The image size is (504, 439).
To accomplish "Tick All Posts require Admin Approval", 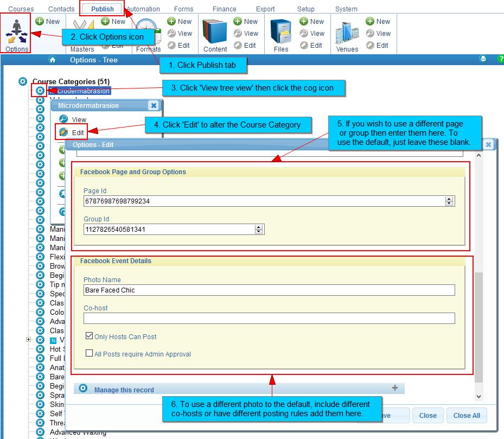I will tap(90, 354).
